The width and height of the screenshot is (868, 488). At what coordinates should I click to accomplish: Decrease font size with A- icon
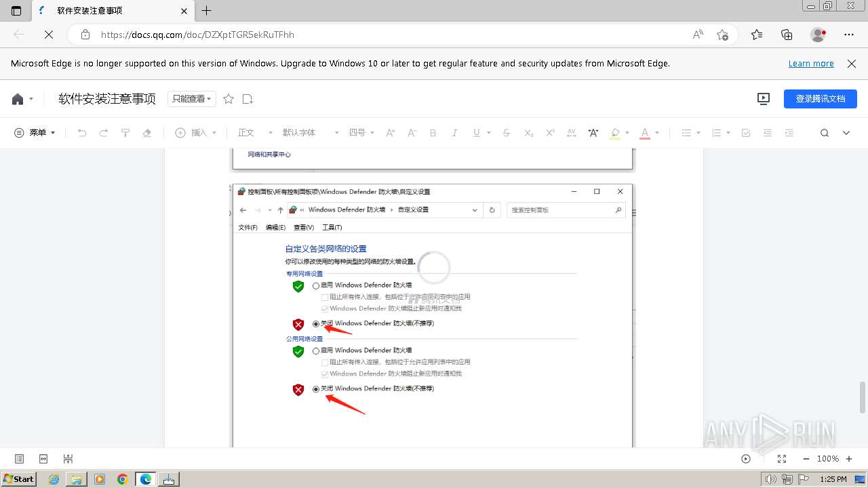coord(412,133)
